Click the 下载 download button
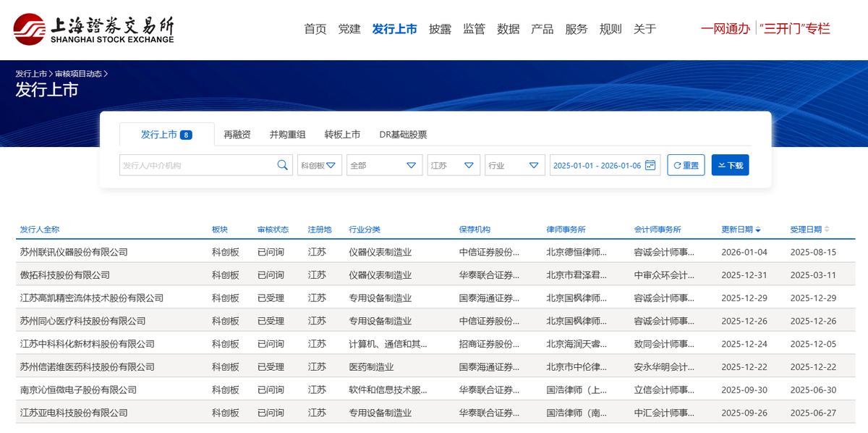This screenshot has height=433, width=868. (730, 165)
